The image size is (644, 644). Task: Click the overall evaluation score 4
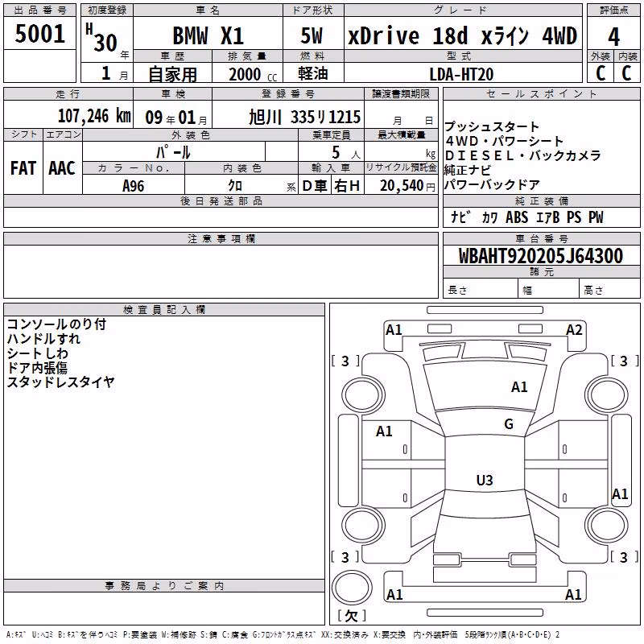pos(613,37)
